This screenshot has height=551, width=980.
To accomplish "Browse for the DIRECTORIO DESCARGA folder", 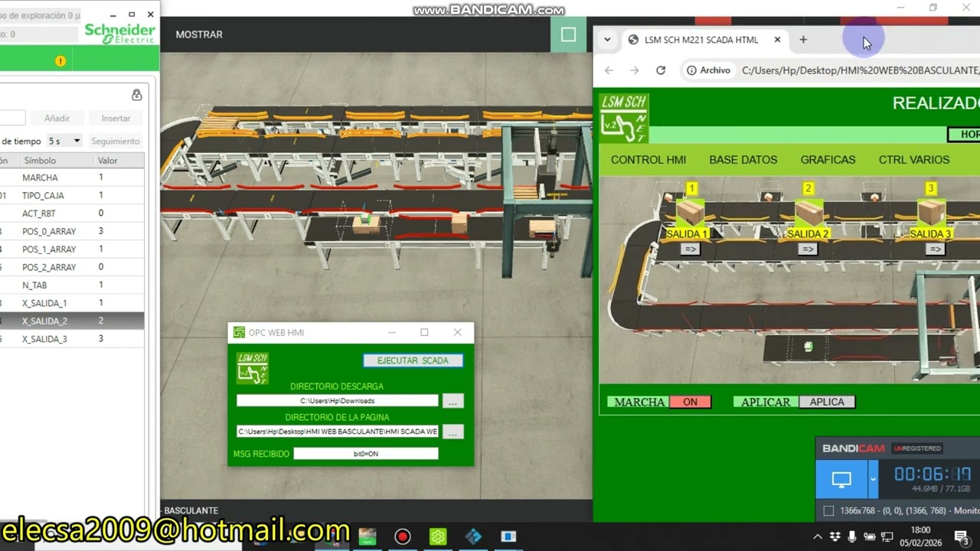I will [x=452, y=401].
